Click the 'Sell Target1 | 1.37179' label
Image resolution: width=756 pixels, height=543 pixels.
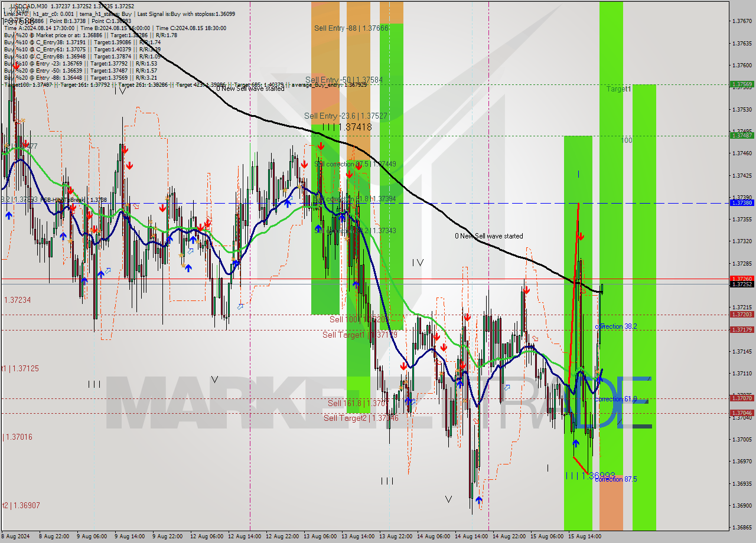point(359,335)
